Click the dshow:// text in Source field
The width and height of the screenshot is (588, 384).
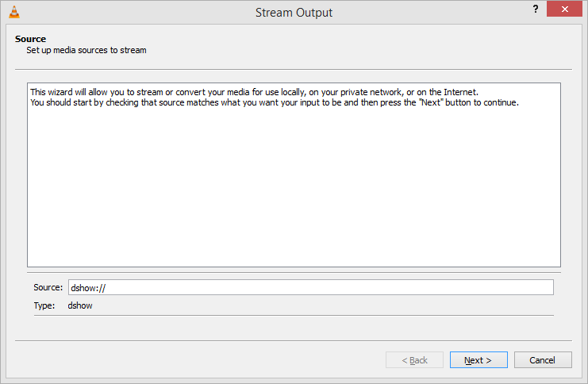coord(83,287)
